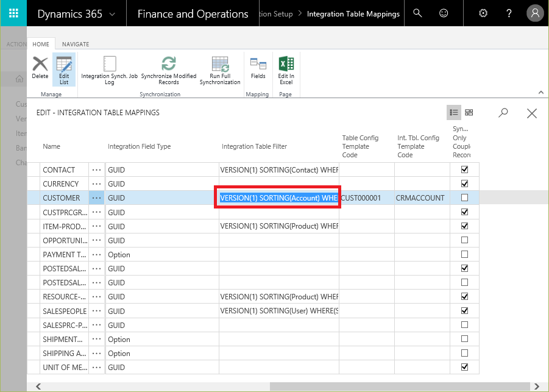Screen dimensions: 549x392
Task: Uncheck the CURRENCY row sync checkbox
Action: click(465, 184)
